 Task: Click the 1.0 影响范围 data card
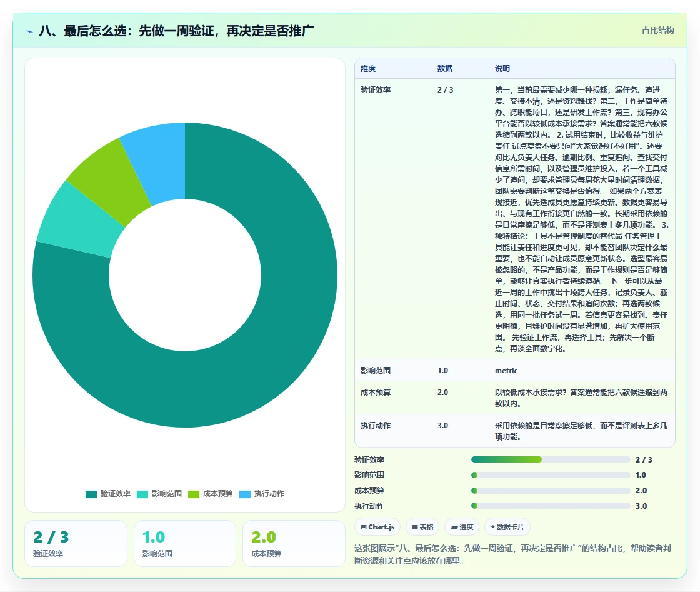pos(185,543)
